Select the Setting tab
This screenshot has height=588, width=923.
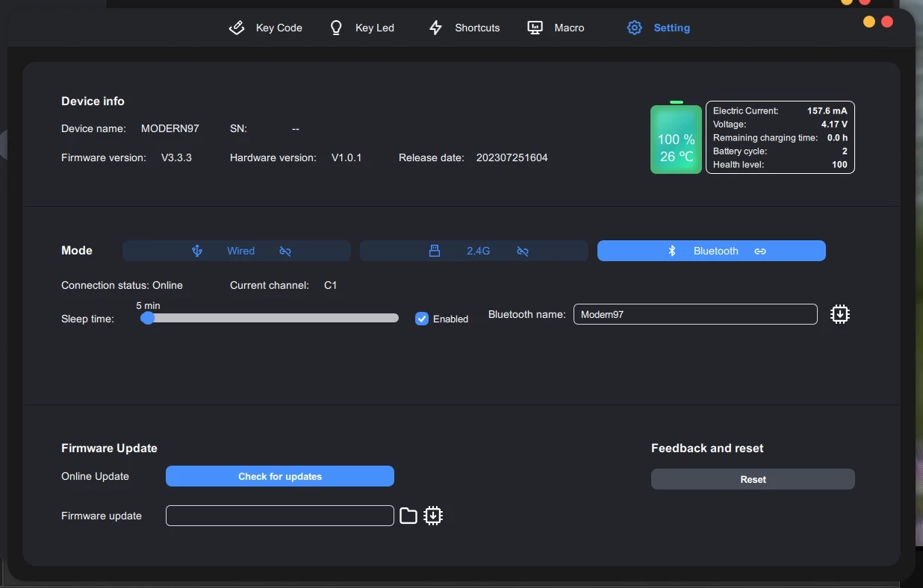click(x=658, y=28)
